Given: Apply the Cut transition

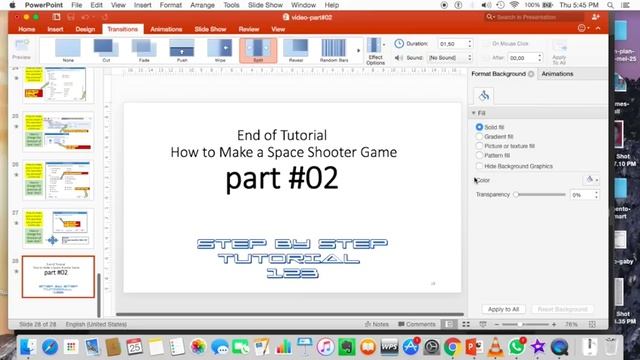Looking at the screenshot, I should 106,51.
